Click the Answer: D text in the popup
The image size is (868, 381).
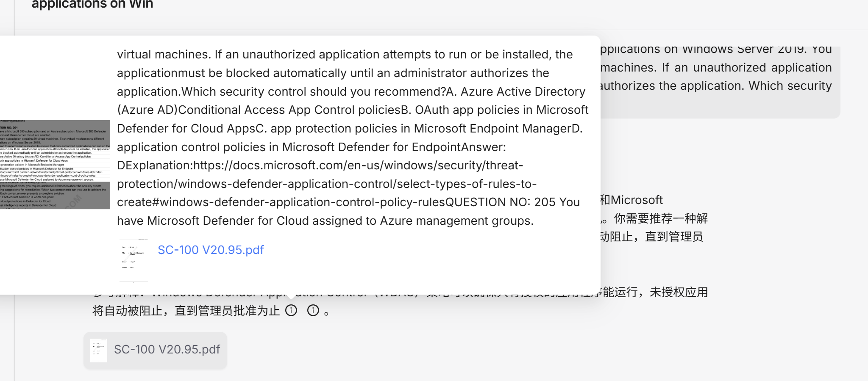pos(483,147)
